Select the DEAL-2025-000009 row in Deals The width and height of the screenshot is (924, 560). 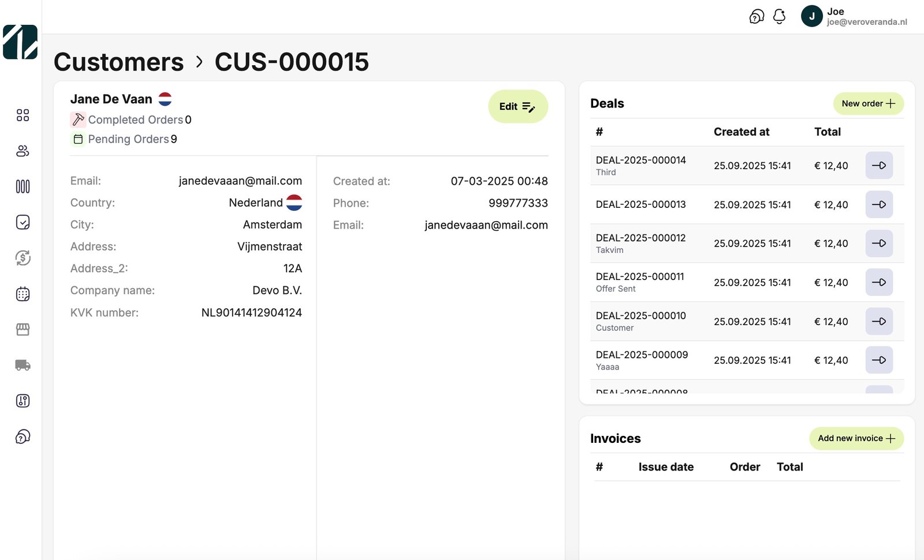tap(642, 360)
